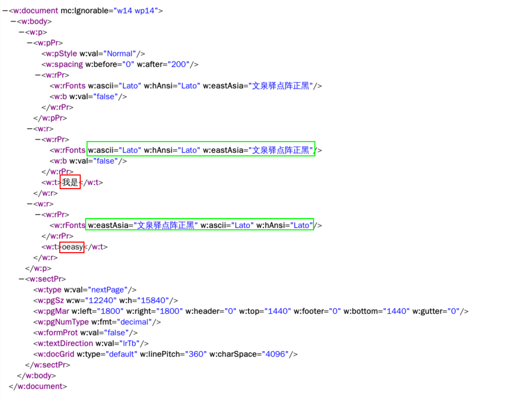Screen dimensions: 532x398
Task: Click the w:eastAsia attribute in the oeasy run
Action: point(108,225)
